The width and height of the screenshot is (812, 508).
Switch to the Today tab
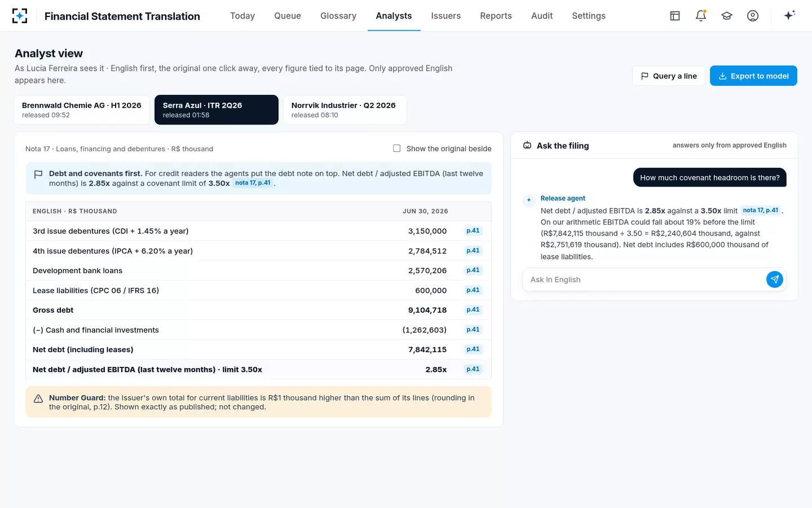[x=242, y=16]
